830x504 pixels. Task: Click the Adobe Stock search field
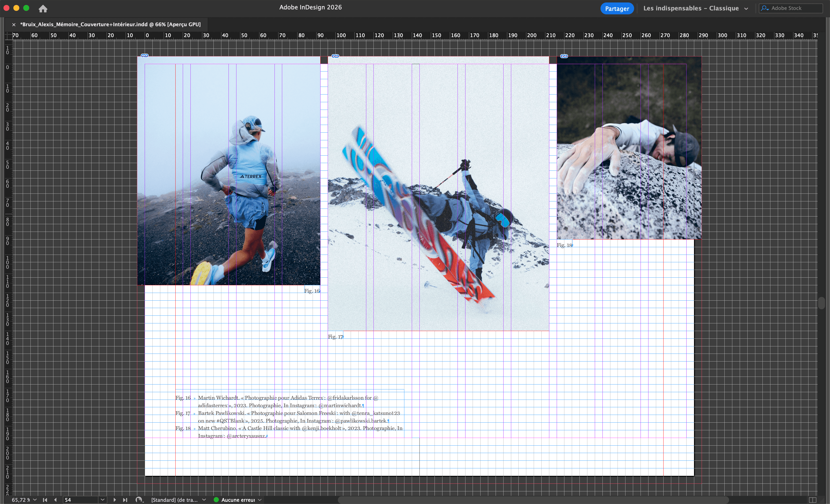click(793, 8)
